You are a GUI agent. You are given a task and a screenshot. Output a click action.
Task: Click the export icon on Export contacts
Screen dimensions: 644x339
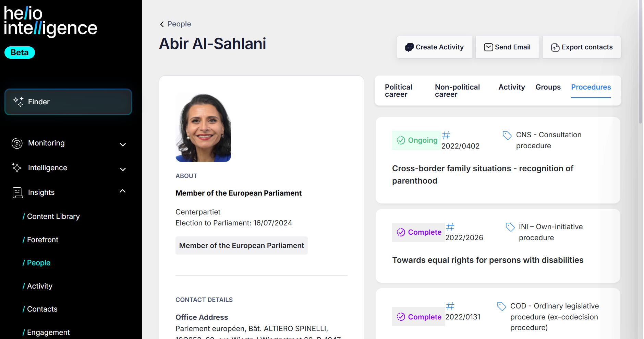[x=555, y=47]
